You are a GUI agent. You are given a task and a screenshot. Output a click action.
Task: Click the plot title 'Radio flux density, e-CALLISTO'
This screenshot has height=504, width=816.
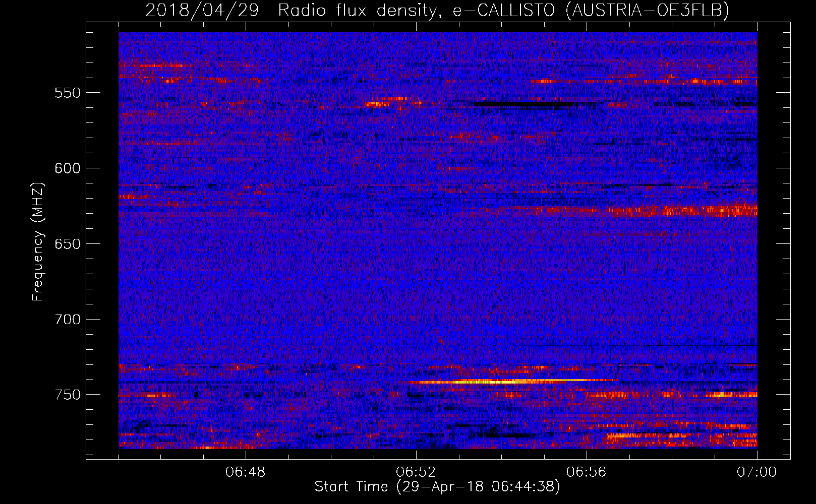(x=417, y=10)
